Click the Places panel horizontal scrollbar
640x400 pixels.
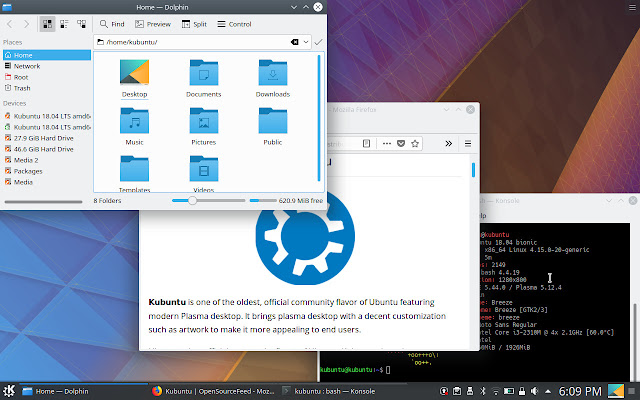43,202
